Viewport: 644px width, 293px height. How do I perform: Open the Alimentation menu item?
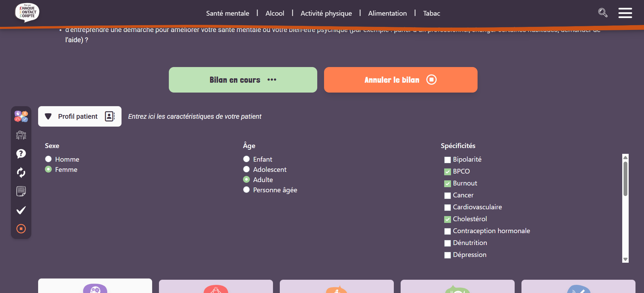pos(387,13)
